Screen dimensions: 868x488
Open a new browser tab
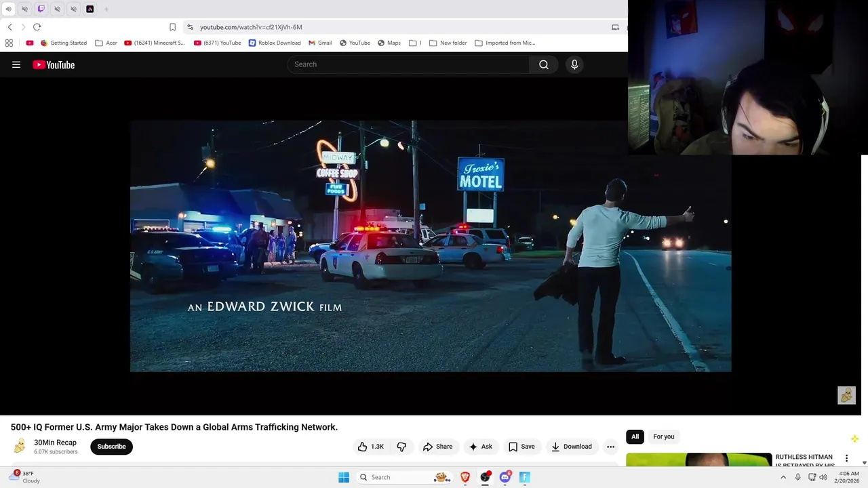[106, 9]
